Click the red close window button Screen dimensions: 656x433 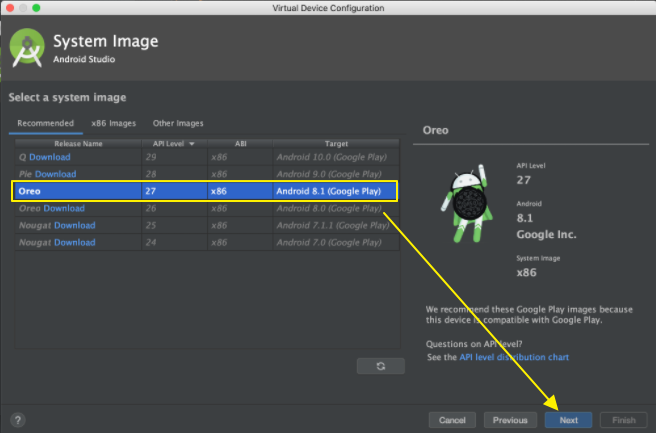point(10,8)
